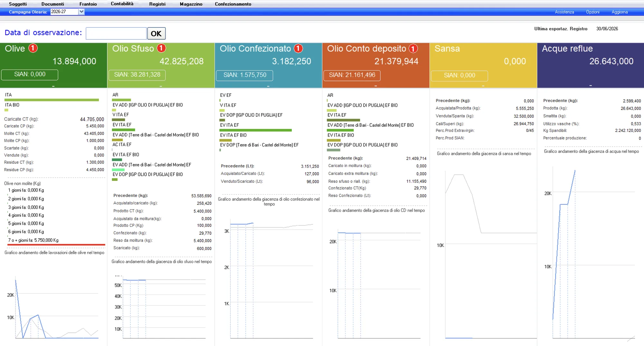Open the red alert badge on Olive
Screen dimensions: 644x346
coord(33,48)
